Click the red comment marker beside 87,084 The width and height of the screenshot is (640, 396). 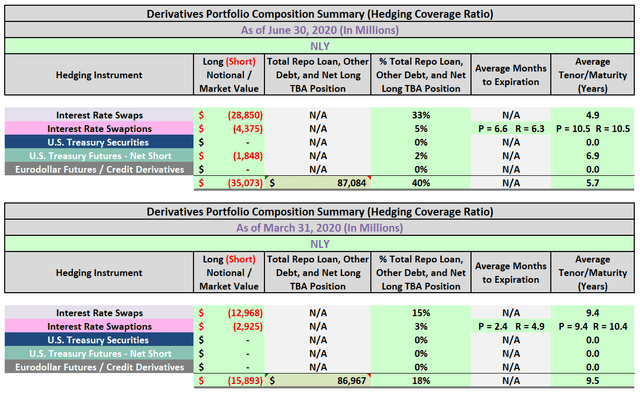(369, 178)
